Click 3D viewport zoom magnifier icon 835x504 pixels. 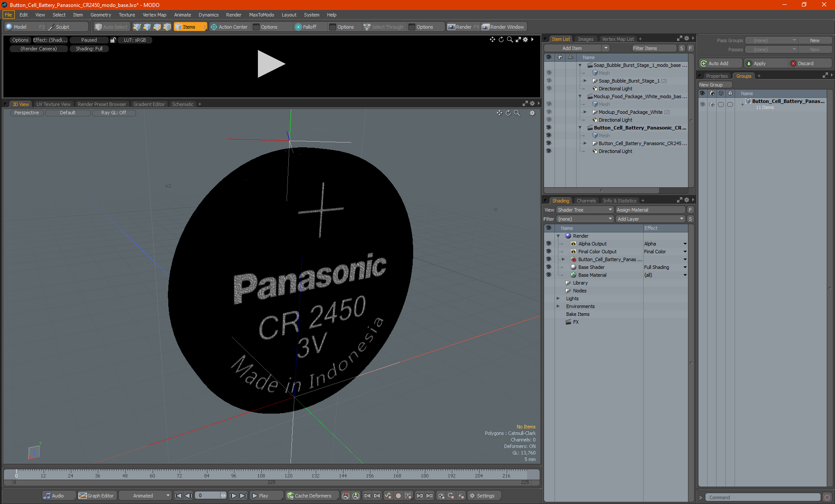[x=517, y=113]
